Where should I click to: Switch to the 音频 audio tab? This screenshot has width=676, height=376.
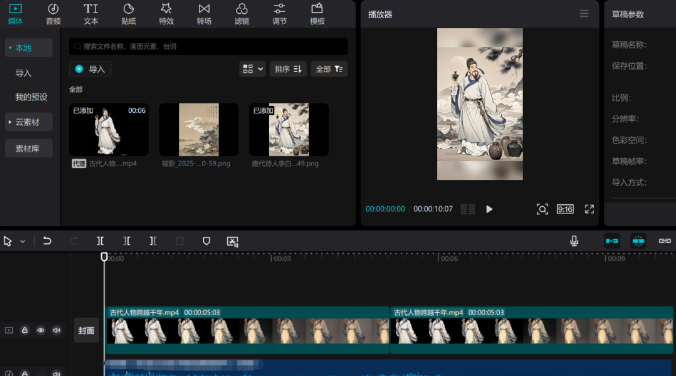53,14
